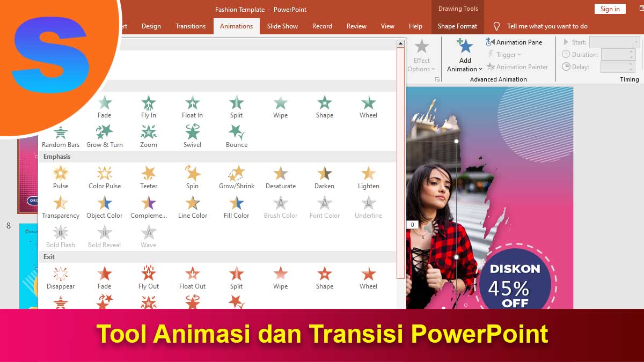
Task: Click the animation gallery vertical scrollbar
Action: point(400,163)
